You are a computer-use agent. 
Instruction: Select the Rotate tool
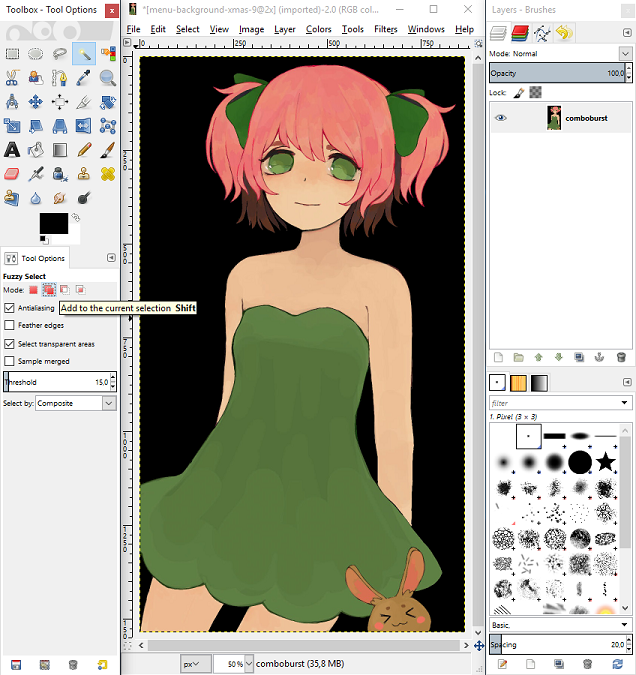[108, 102]
